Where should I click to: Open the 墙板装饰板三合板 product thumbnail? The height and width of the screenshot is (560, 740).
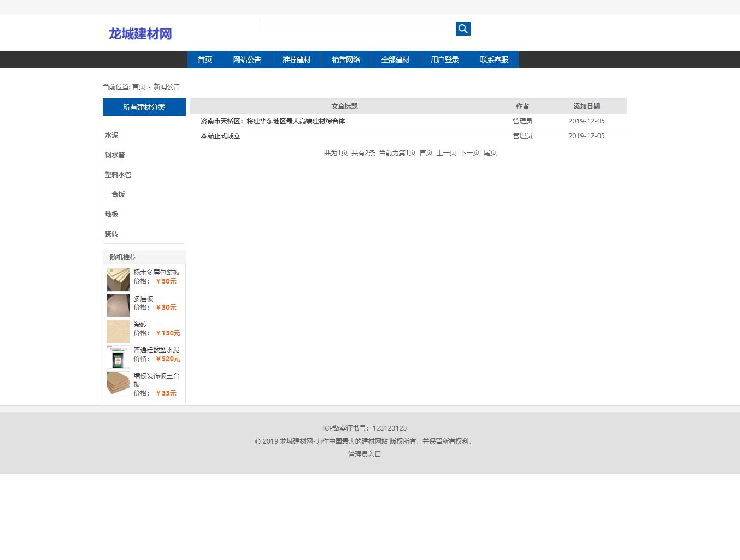point(118,382)
